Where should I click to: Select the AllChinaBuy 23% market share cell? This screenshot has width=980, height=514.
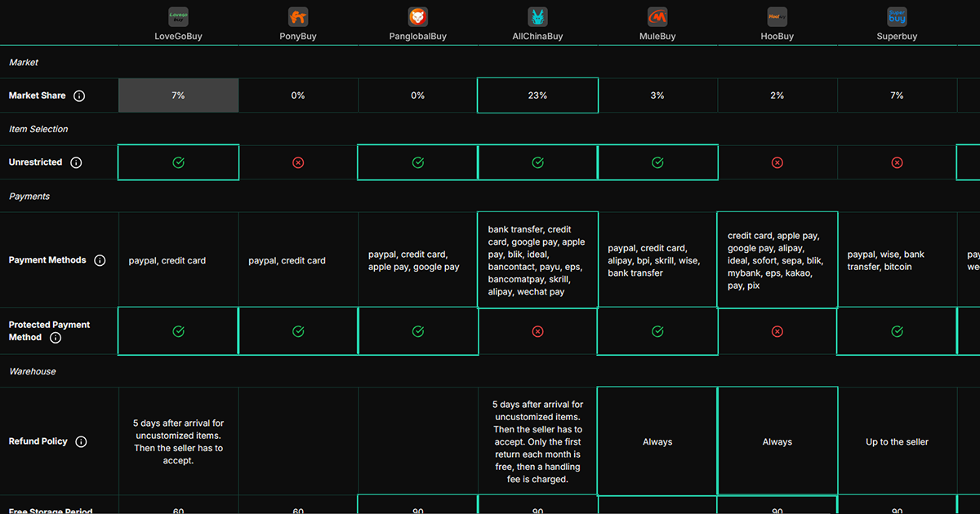(x=537, y=95)
